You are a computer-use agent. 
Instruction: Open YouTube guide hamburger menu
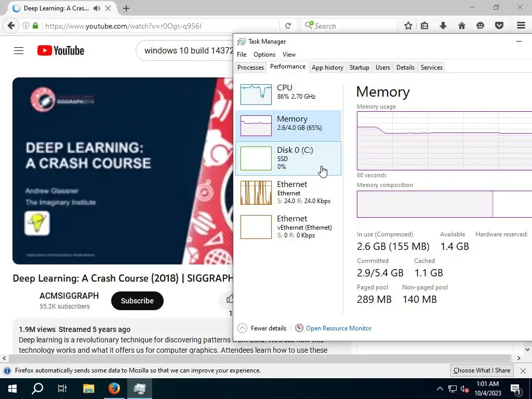pos(19,51)
